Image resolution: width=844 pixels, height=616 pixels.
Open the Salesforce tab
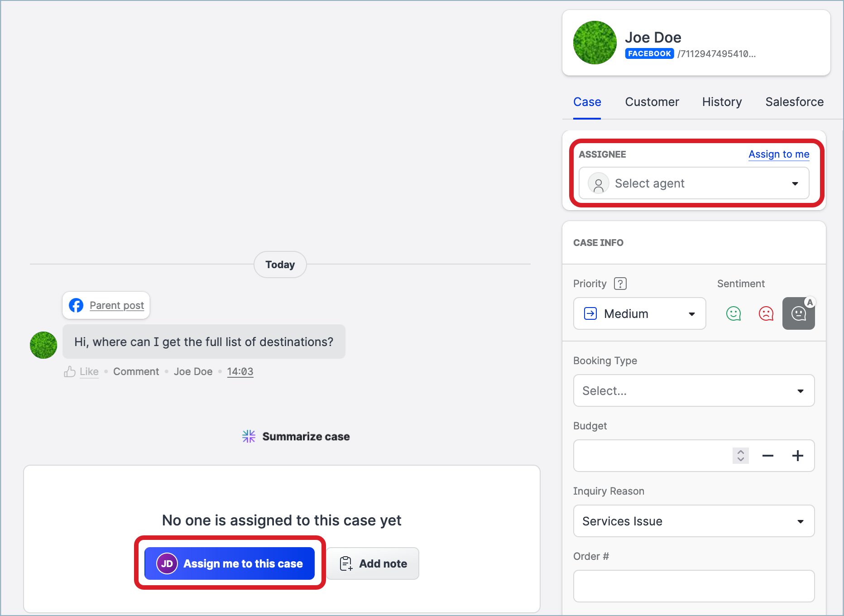point(794,102)
